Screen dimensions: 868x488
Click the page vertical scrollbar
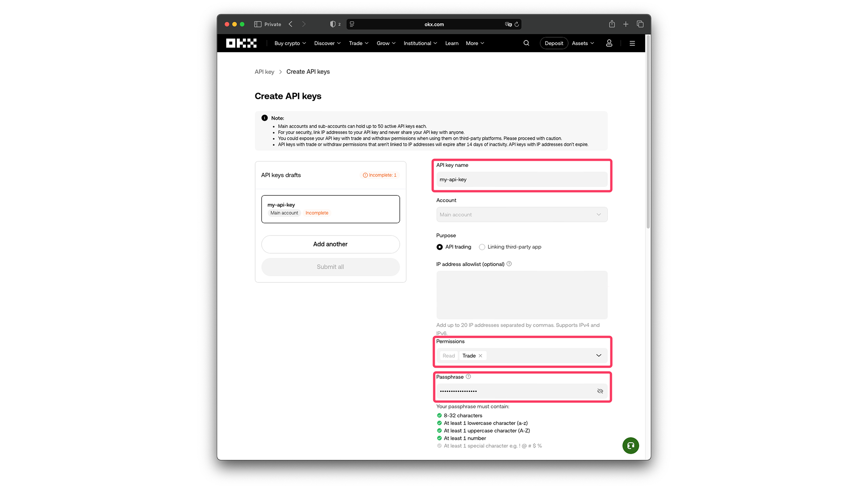click(x=648, y=132)
